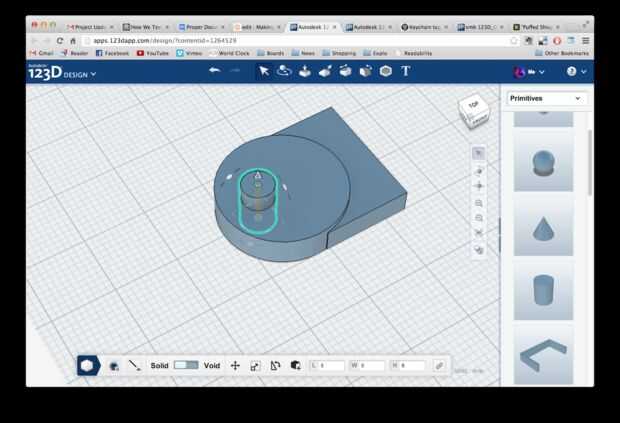
Task: Click the Text tool T icon
Action: 406,71
